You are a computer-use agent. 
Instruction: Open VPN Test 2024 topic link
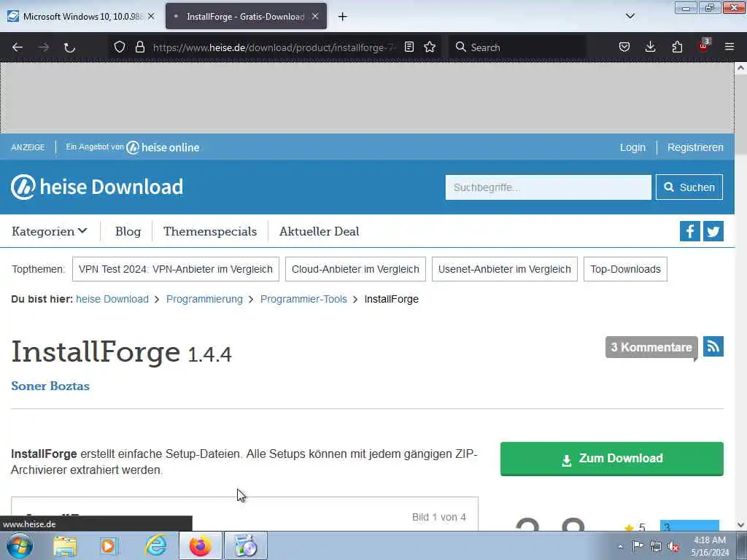coord(175,269)
